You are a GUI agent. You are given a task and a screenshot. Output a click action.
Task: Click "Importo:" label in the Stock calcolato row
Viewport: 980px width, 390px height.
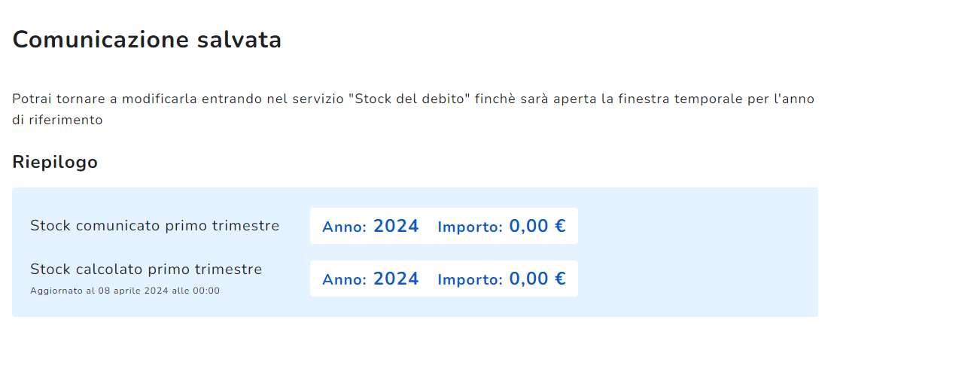(470, 280)
